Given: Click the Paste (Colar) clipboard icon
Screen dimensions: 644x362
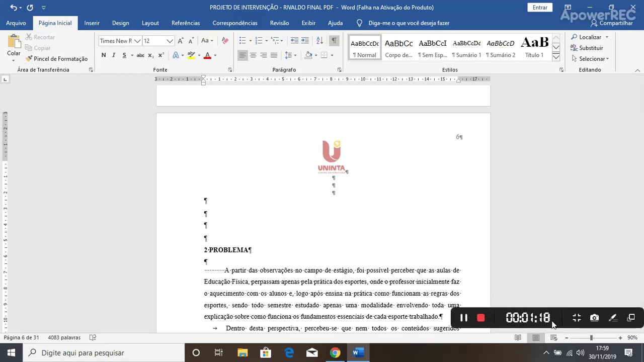Looking at the screenshot, I should pyautogui.click(x=14, y=42).
